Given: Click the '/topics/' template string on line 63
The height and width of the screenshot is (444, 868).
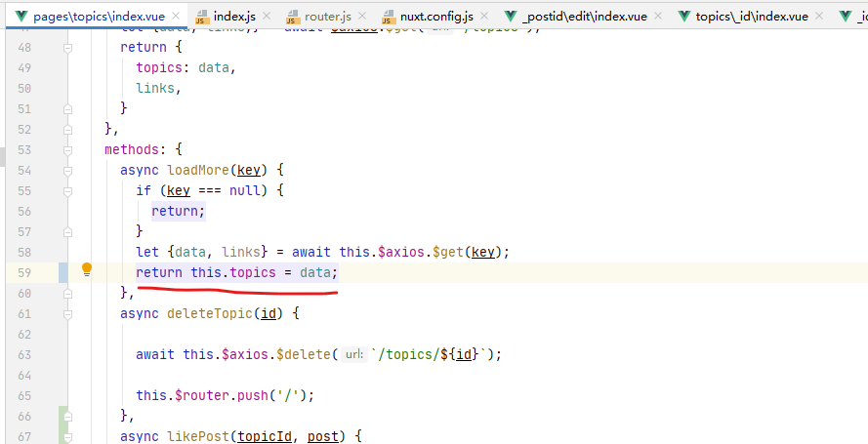Looking at the screenshot, I should (x=406, y=354).
